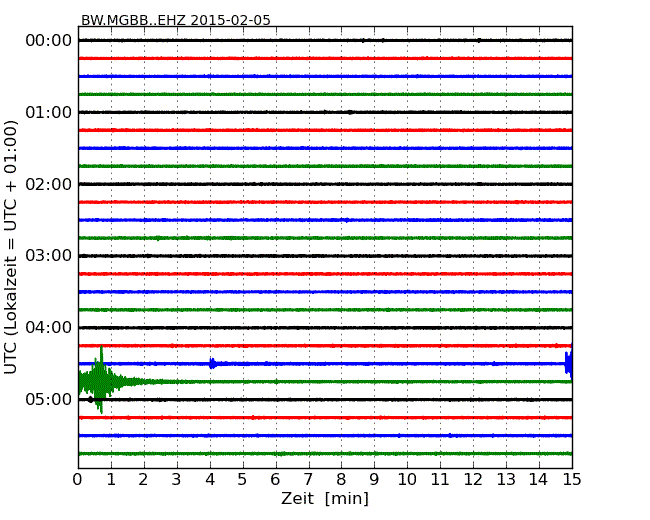This screenshot has height=520, width=650.
Task: Select x-axis tick label 12
Action: (x=473, y=480)
